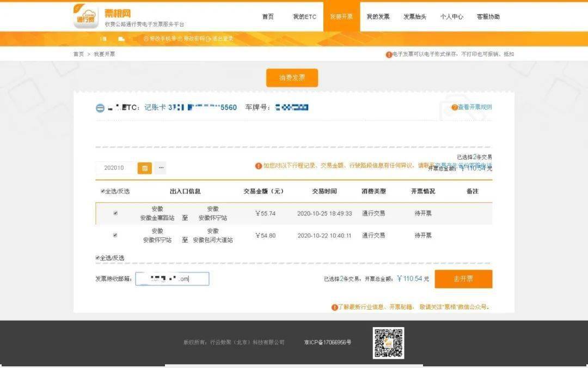Click the 退出登录 logout icon
Screen dimensions: 588x368
(208, 39)
